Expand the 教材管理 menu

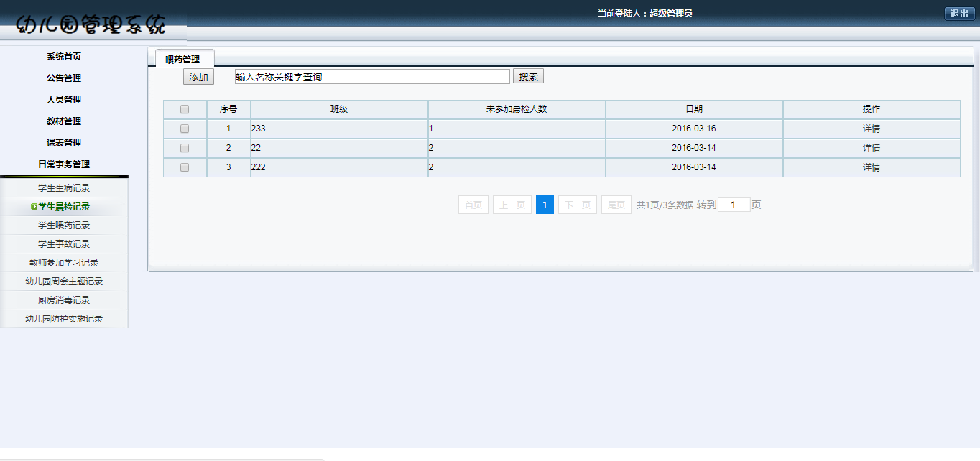(x=64, y=121)
